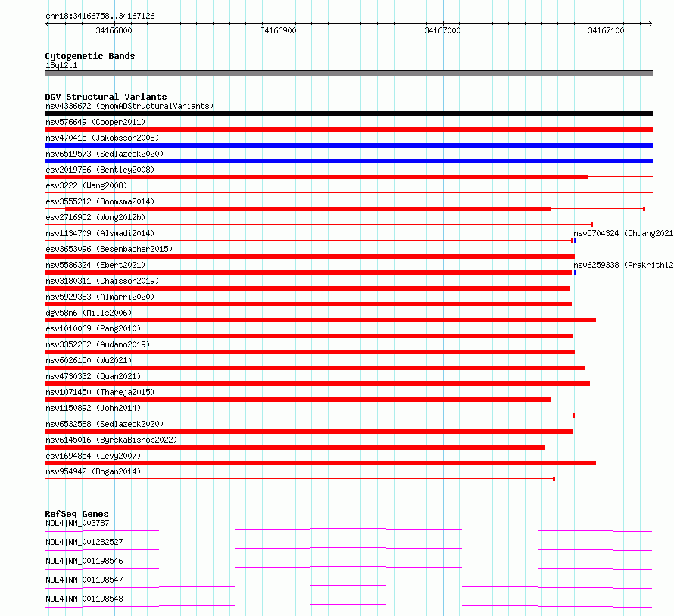674x616 pixels.
Task: Click the blue nsv6259338 variant marker
Action: tap(575, 272)
